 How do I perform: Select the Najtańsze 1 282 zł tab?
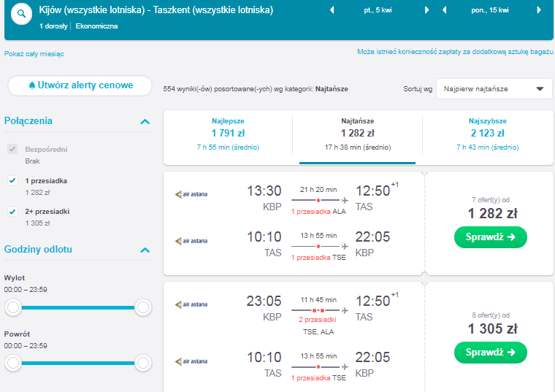[358, 134]
